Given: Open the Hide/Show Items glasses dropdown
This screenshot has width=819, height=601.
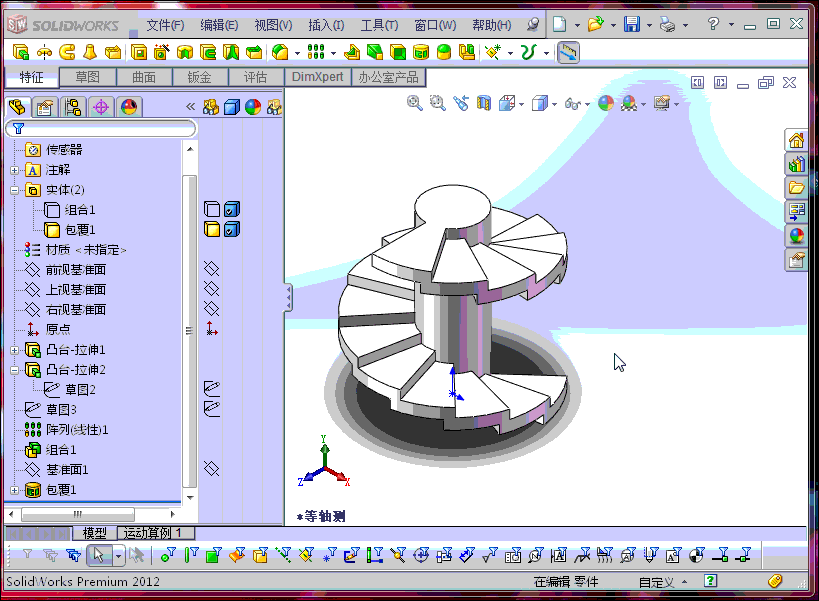Looking at the screenshot, I should coord(587,104).
